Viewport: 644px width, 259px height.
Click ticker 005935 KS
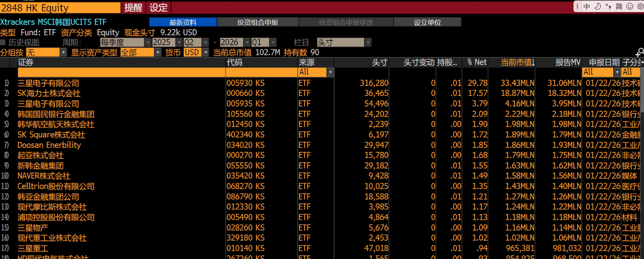pos(245,104)
